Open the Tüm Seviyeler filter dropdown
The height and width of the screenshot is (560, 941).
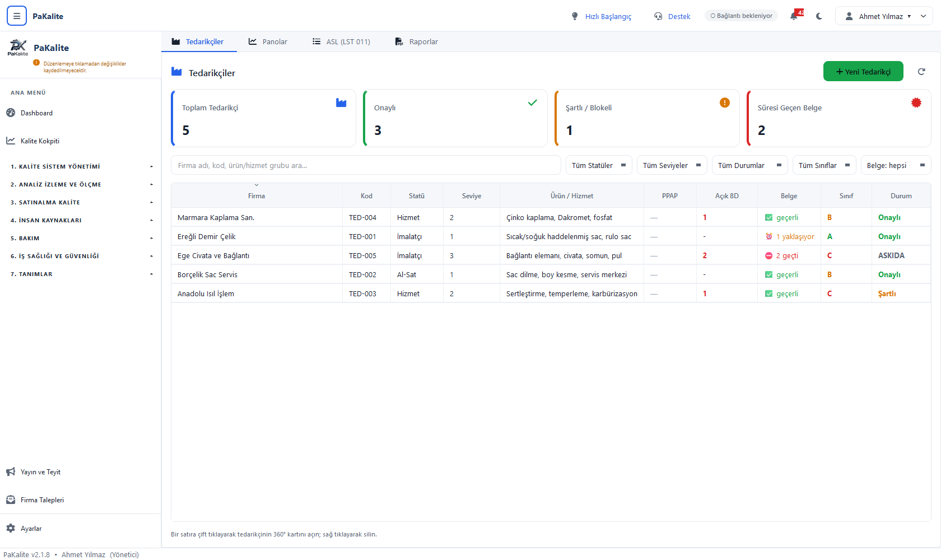coord(672,165)
